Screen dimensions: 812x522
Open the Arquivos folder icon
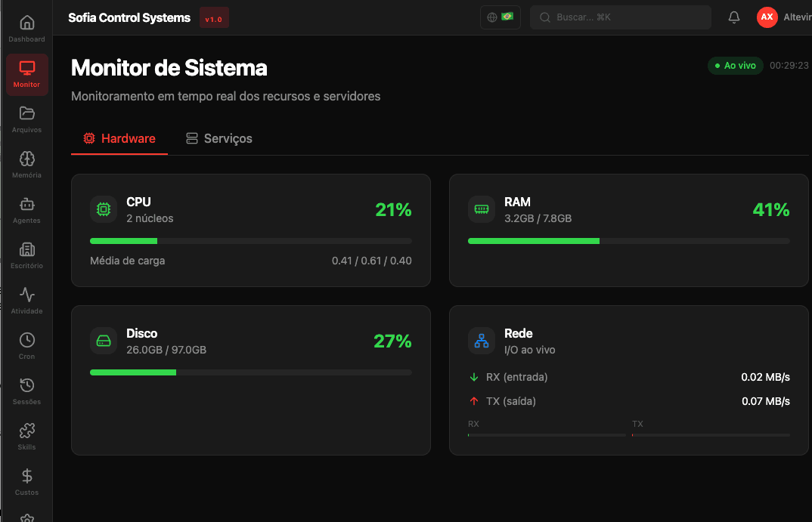click(x=27, y=113)
